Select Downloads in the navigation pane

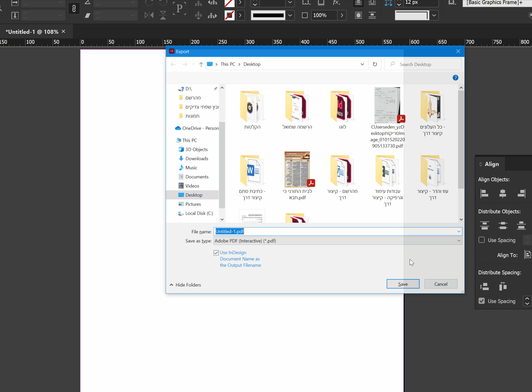[196, 159]
